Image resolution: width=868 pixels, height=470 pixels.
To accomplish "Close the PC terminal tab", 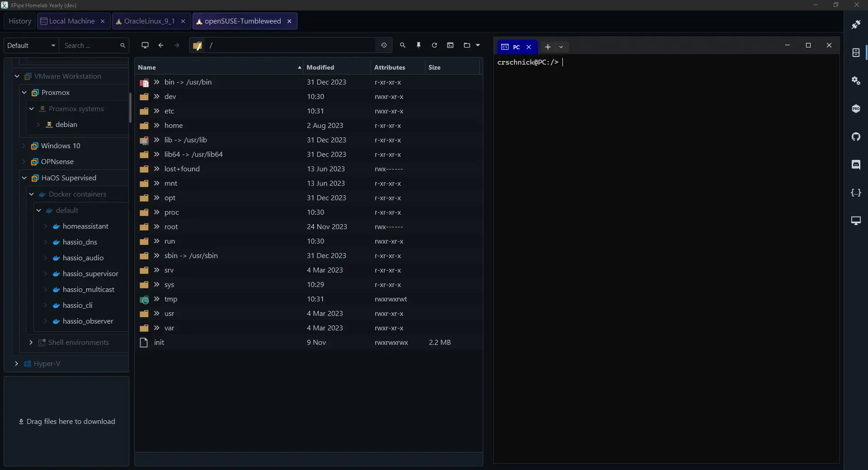I will click(528, 47).
